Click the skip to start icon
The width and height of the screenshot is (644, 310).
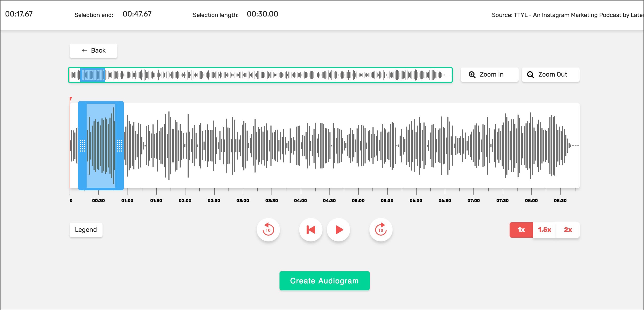[x=311, y=230]
